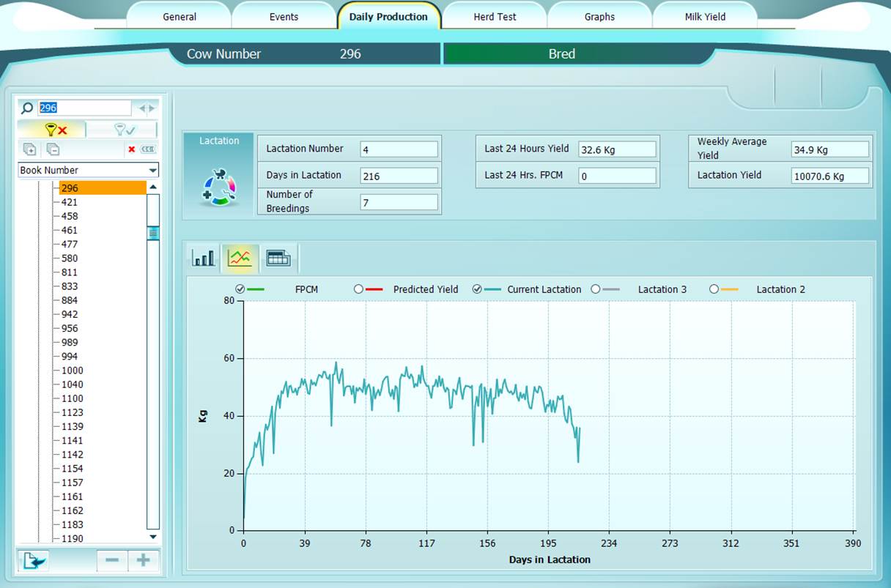The width and height of the screenshot is (891, 588).
Task: Click the apply filter funnel icon
Action: [123, 130]
